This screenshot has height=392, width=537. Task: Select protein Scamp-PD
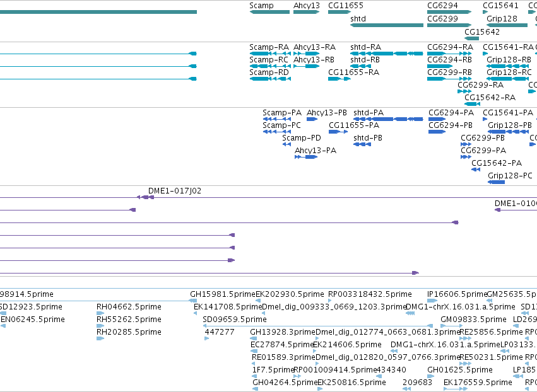[x=286, y=144]
